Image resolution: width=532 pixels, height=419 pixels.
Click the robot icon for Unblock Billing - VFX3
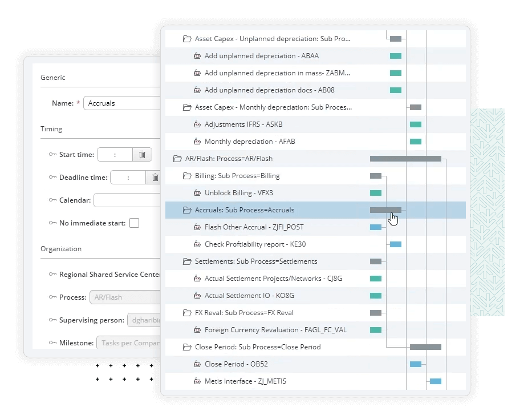[x=197, y=193]
